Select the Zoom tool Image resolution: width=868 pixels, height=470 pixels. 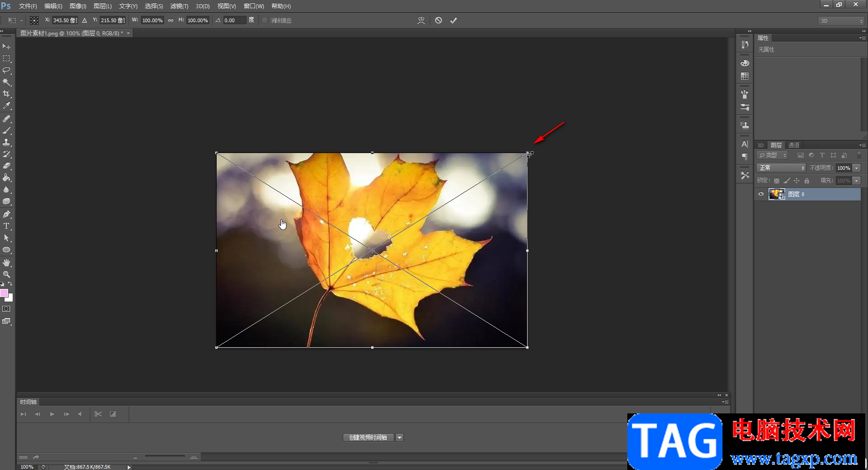6,274
